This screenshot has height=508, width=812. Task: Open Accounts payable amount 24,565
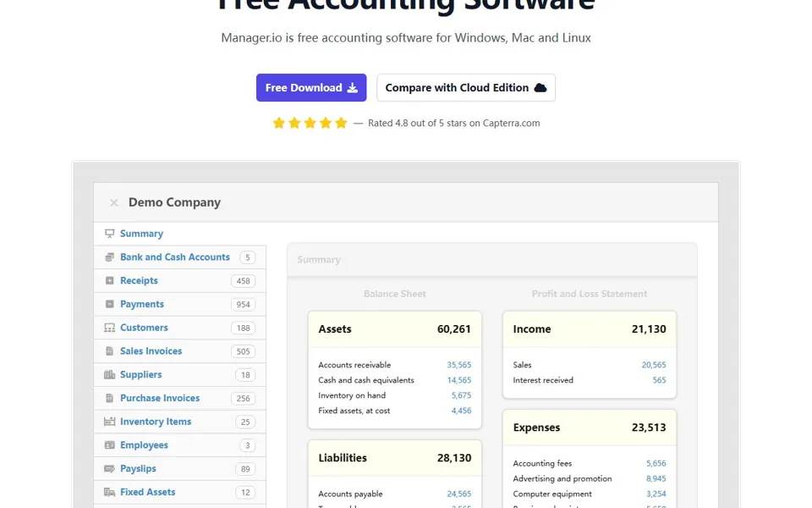coord(459,494)
